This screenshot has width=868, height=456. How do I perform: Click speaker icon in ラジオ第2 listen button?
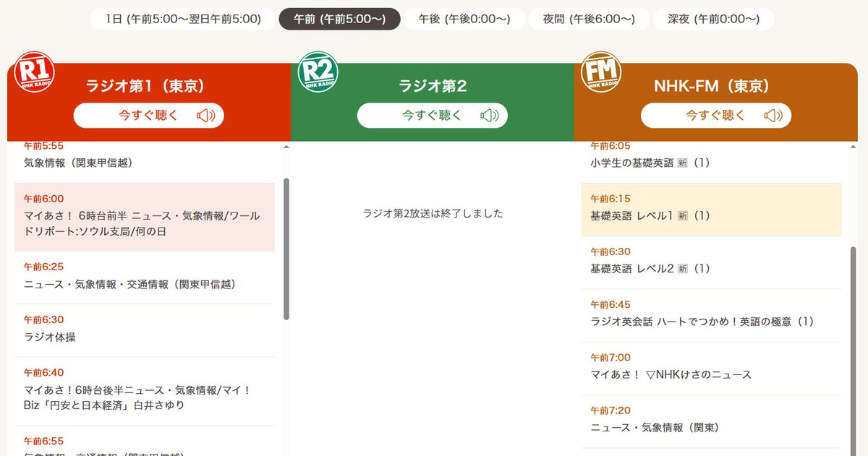coord(489,115)
